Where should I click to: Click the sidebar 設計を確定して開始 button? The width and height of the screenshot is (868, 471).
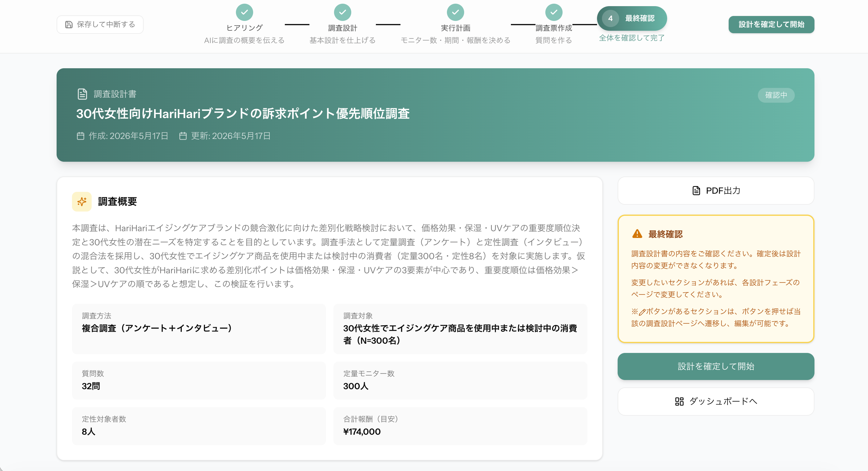tap(716, 366)
